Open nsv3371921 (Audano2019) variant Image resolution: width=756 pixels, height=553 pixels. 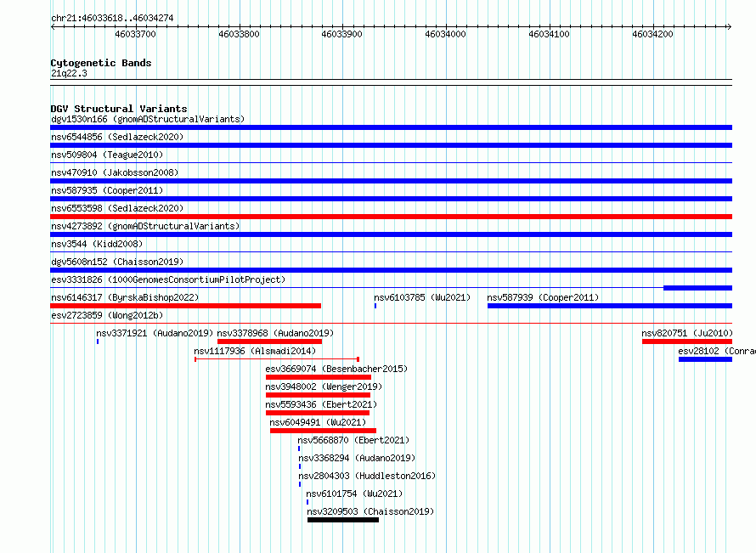coord(155,333)
